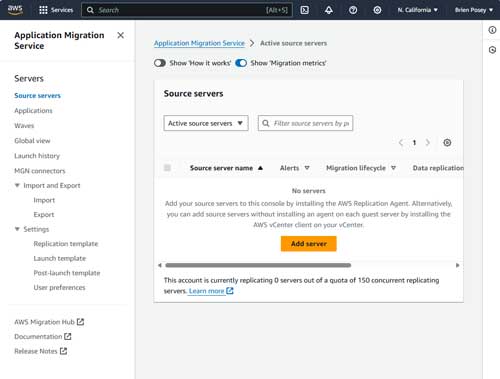The width and height of the screenshot is (500, 379).
Task: Open the clock icon panel on right edge
Action: [492, 50]
